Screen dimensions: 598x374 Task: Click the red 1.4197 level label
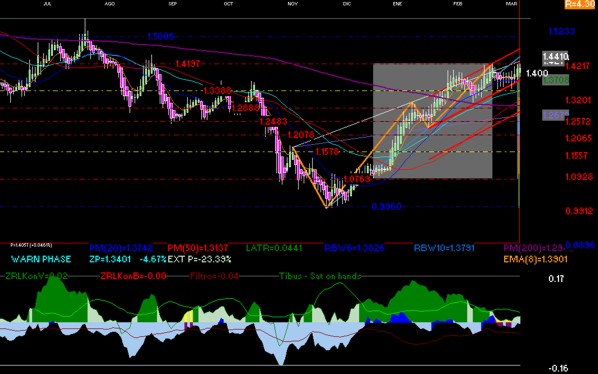click(x=187, y=64)
